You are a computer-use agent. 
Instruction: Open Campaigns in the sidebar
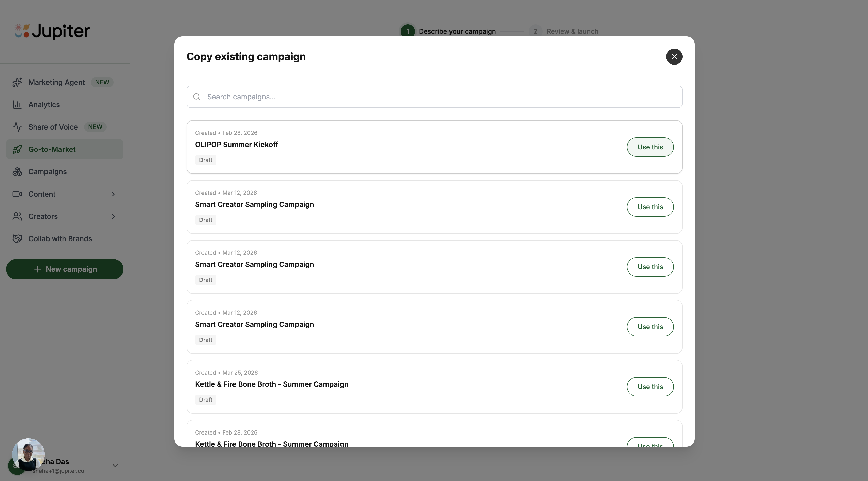(x=48, y=172)
